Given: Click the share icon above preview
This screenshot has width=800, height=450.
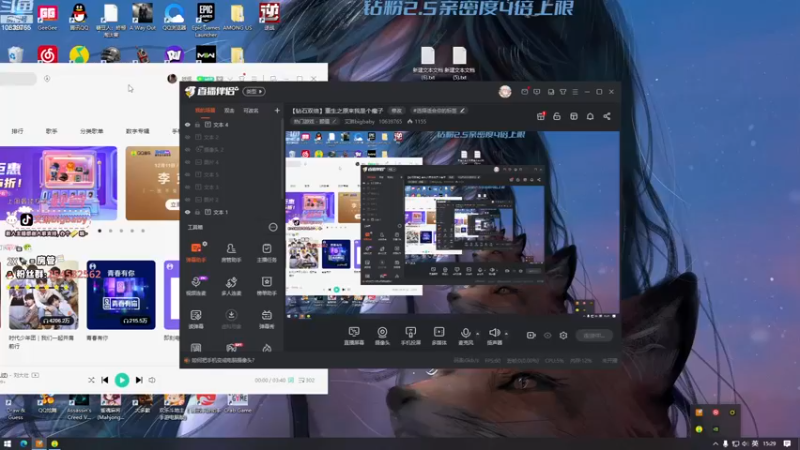Looking at the screenshot, I should point(607,116).
